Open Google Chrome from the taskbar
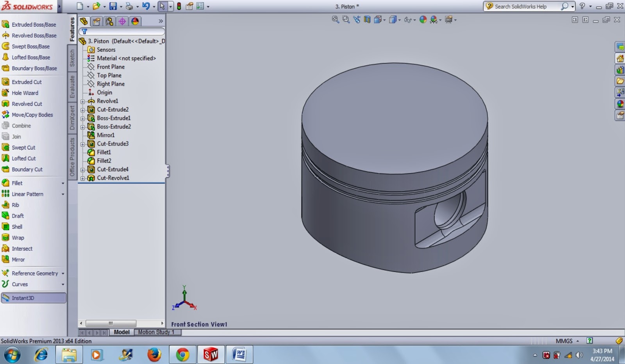 [182, 355]
